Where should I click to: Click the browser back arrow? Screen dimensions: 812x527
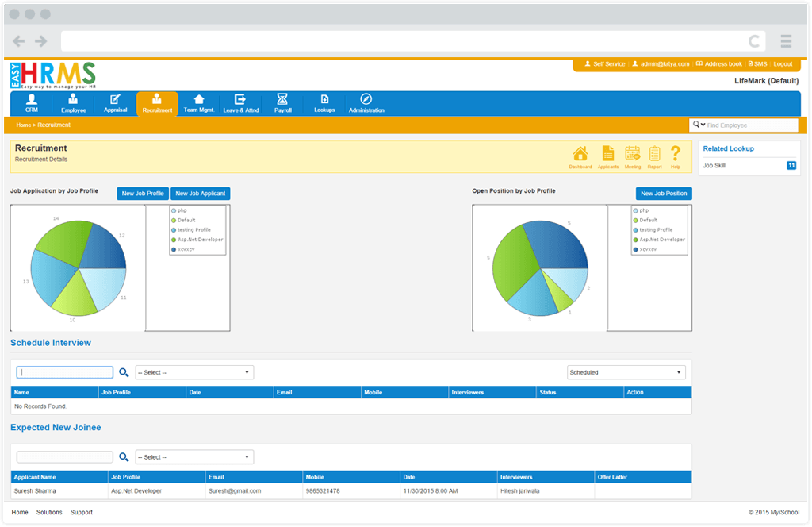[x=19, y=41]
